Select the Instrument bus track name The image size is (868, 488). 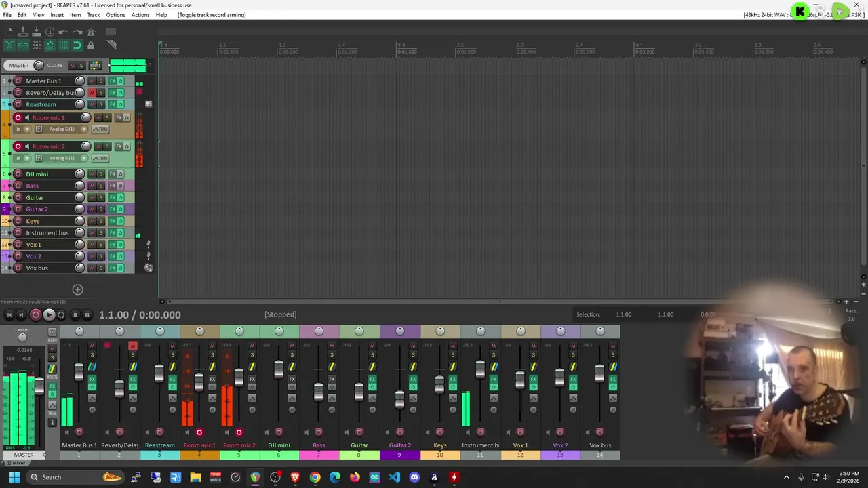(47, 233)
